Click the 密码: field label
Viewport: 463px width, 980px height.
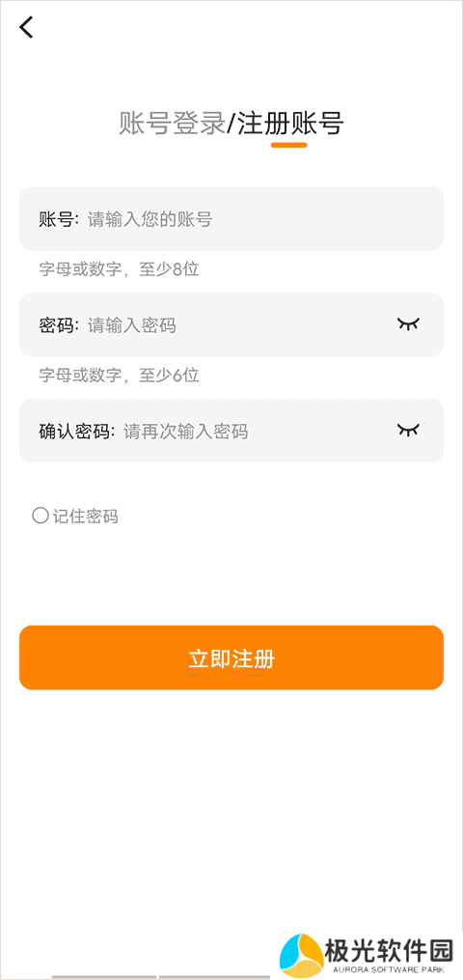click(59, 325)
